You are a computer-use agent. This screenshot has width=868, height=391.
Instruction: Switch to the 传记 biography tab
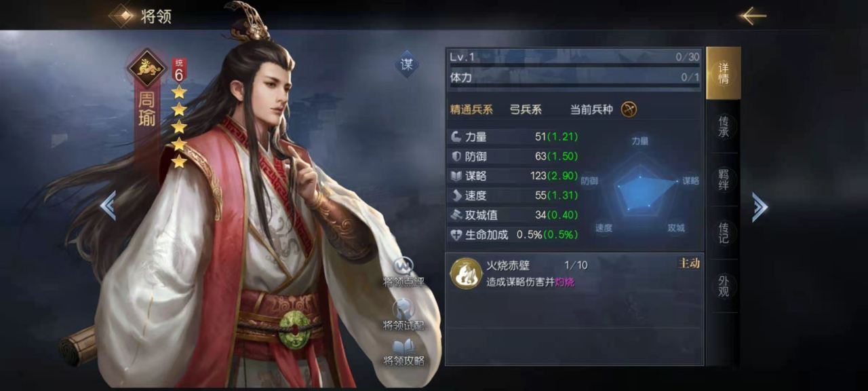tap(723, 233)
